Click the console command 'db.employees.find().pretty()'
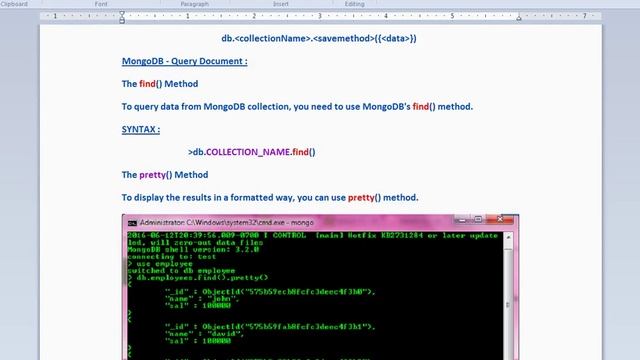The image size is (640, 360). [x=202, y=278]
